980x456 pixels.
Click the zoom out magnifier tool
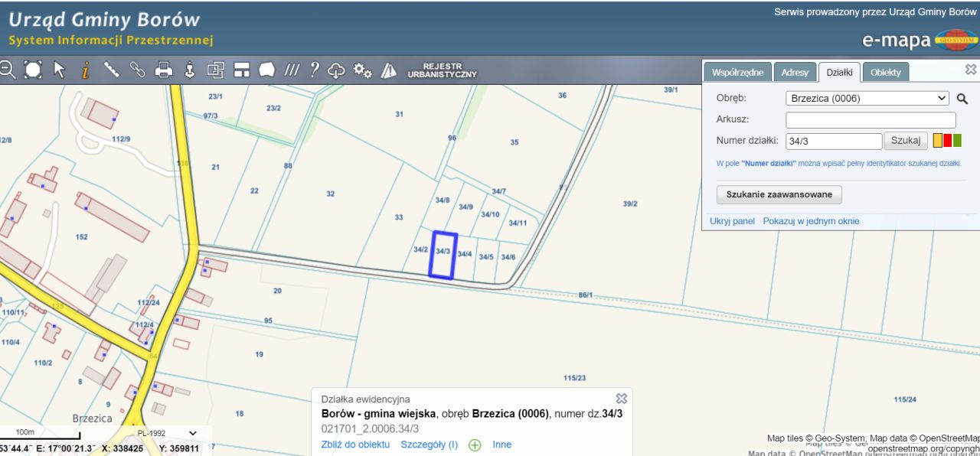tap(6, 70)
